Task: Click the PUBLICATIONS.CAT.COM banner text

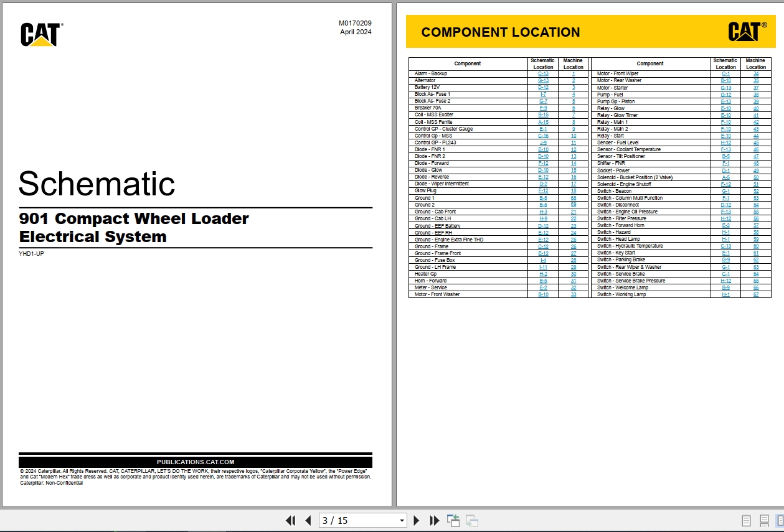Action: pos(196,462)
